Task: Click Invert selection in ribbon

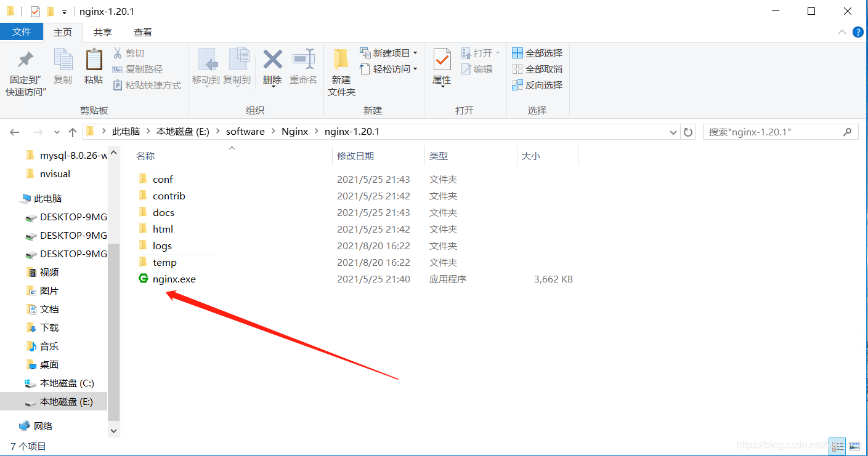Action: (x=537, y=86)
